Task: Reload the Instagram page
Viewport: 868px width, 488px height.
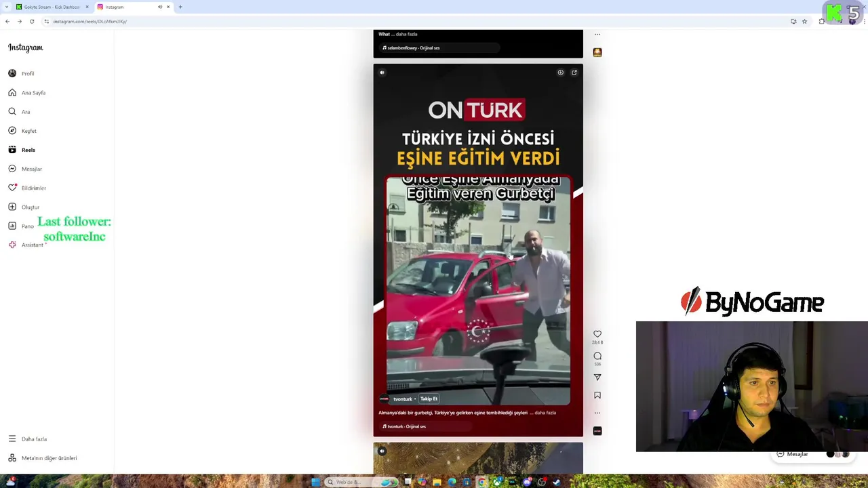Action: (x=32, y=21)
